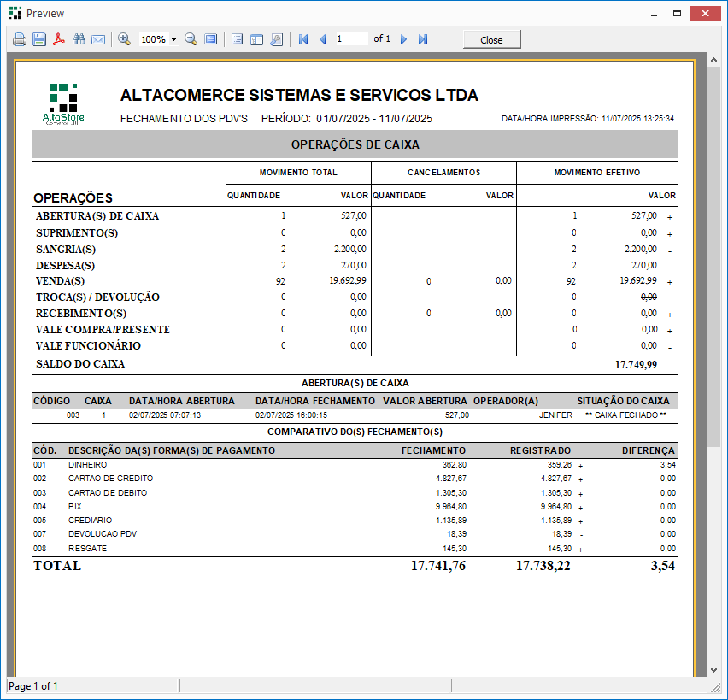728x700 pixels.
Task: Click the RESGATE payment row label
Action: (x=87, y=548)
